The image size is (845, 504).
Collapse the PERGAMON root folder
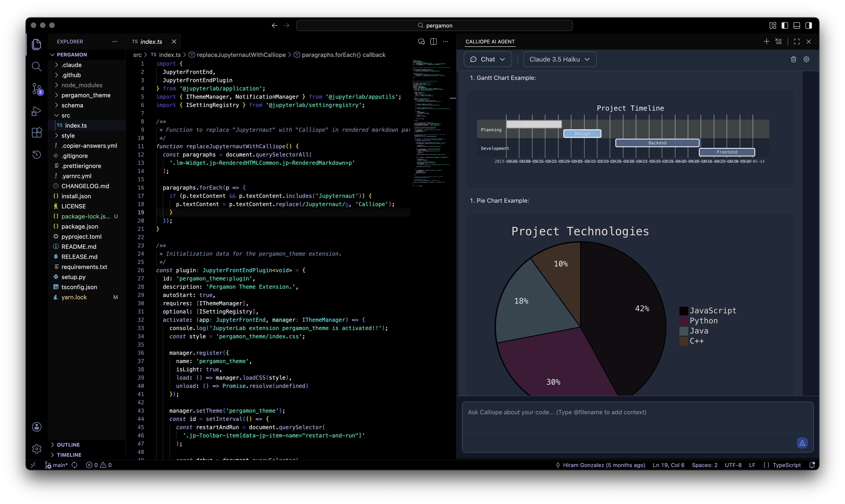pyautogui.click(x=87, y=55)
